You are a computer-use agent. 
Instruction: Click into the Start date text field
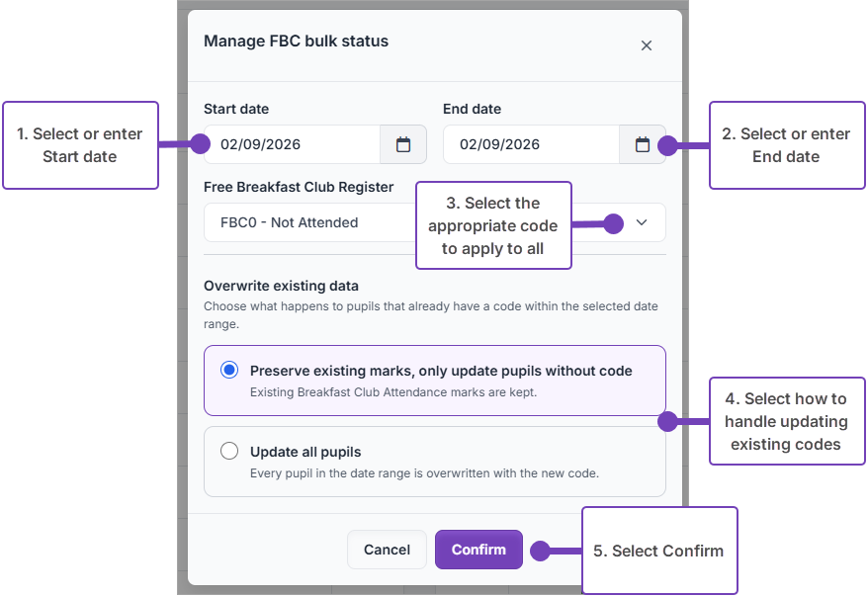(x=293, y=144)
